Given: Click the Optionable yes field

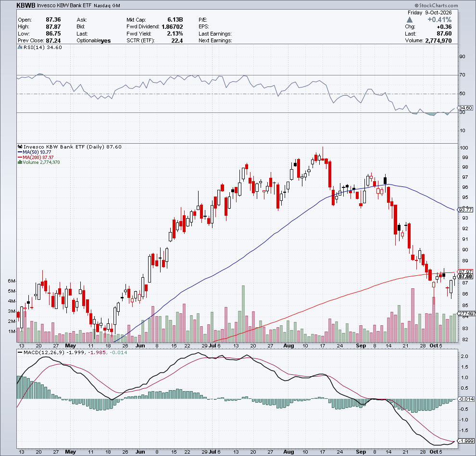Looking at the screenshot, I should click(x=93, y=41).
